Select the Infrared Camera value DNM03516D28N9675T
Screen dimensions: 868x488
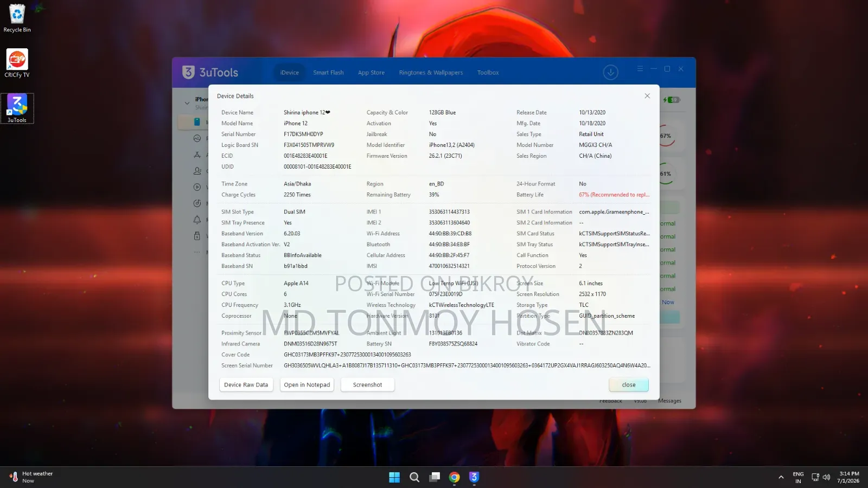(310, 344)
